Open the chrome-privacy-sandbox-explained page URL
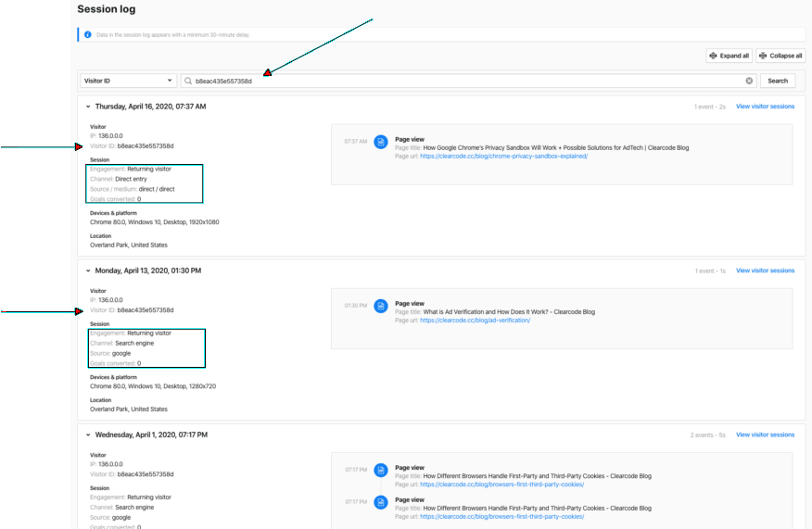 (x=503, y=156)
